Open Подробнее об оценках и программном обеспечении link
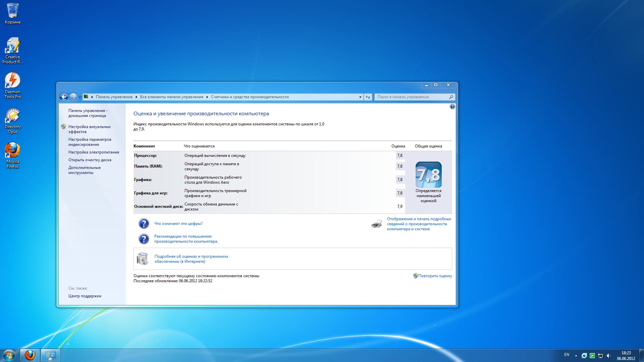Viewport: 644px width, 362px height. tap(191, 259)
